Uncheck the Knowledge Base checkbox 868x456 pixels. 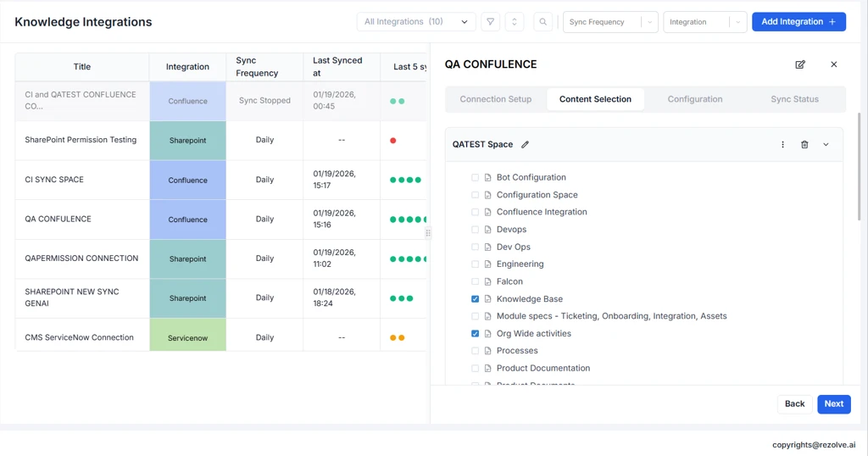coord(475,299)
